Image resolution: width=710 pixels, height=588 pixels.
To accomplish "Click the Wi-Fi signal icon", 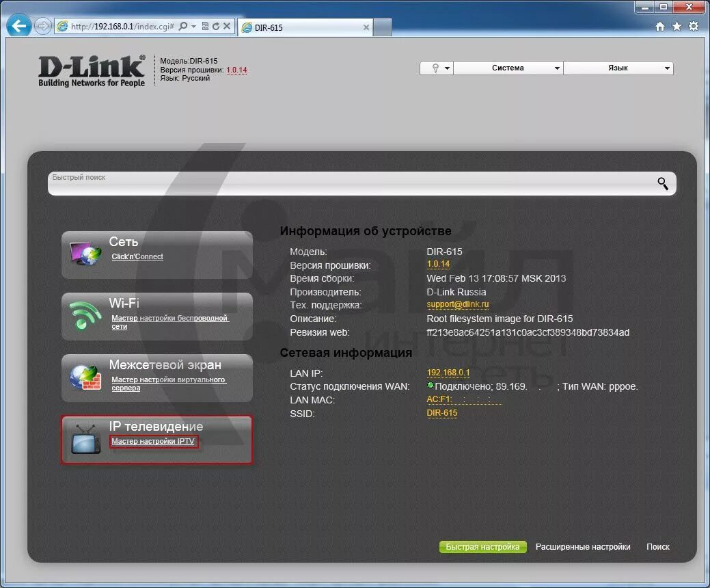I will coord(85,315).
